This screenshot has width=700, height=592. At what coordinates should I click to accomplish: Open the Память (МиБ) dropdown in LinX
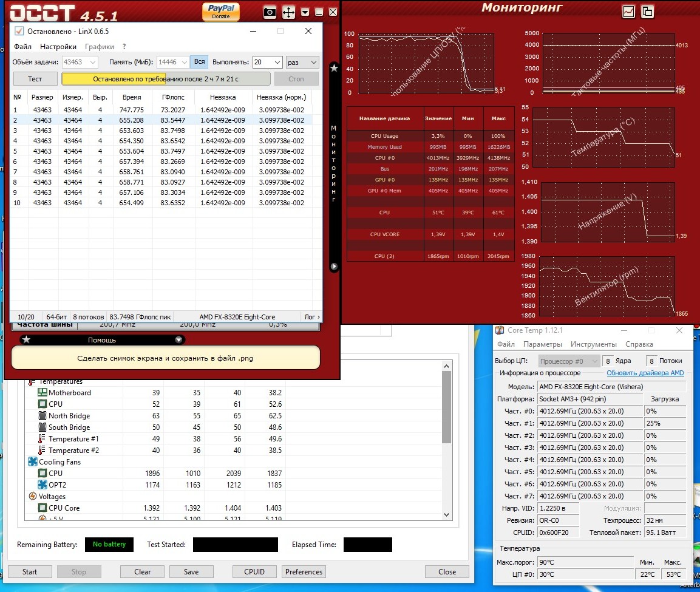click(185, 62)
